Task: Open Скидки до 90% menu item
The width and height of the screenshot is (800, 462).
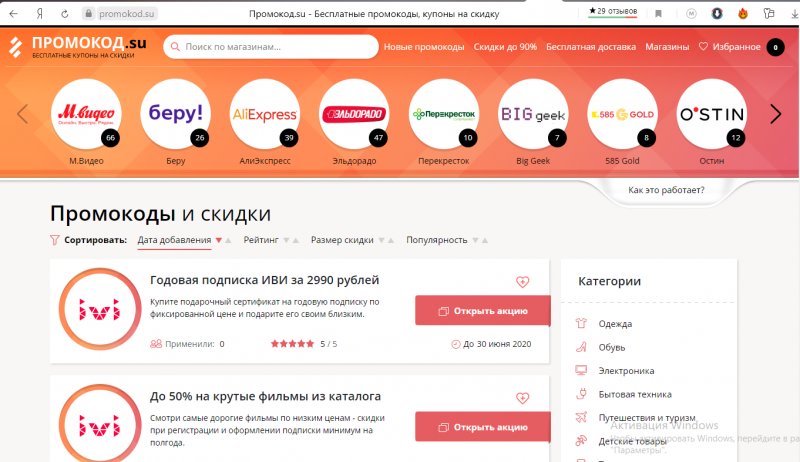Action: pyautogui.click(x=505, y=47)
